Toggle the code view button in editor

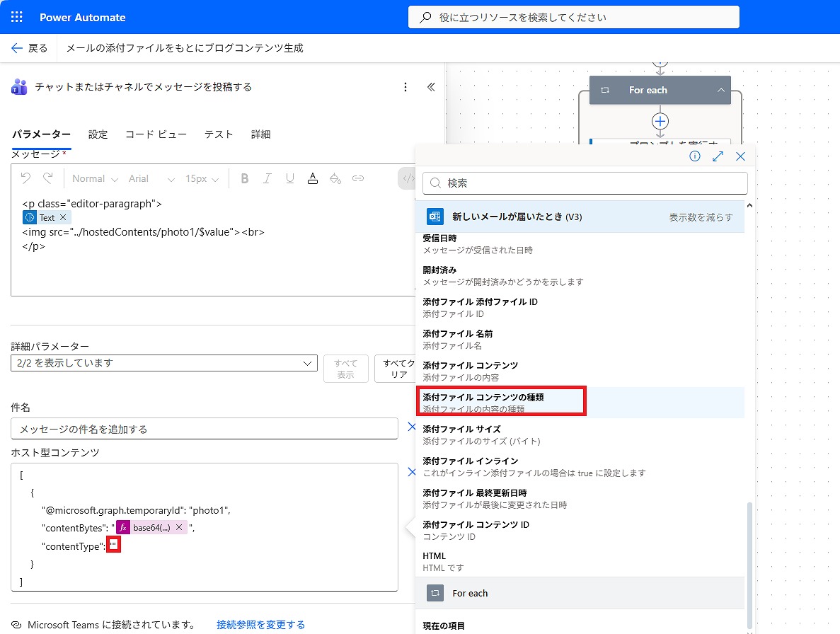[x=408, y=179]
